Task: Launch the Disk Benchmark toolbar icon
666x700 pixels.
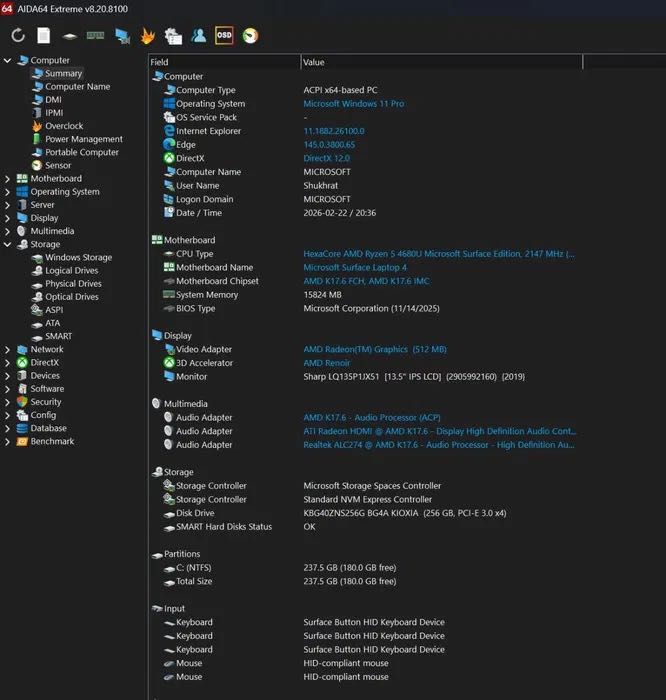Action: coord(70,36)
